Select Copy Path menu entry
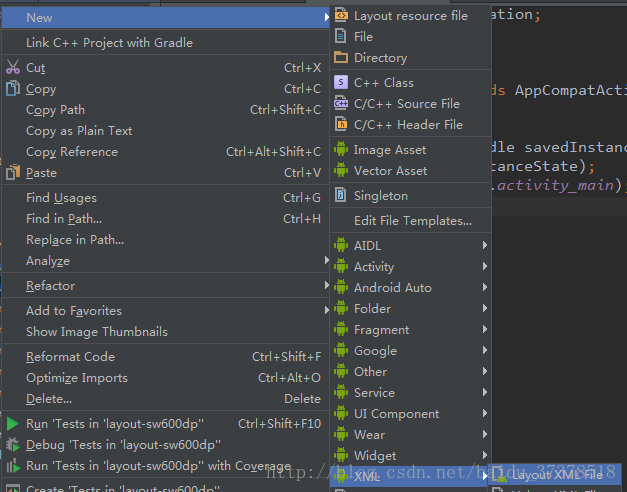The image size is (627, 492). [x=166, y=110]
